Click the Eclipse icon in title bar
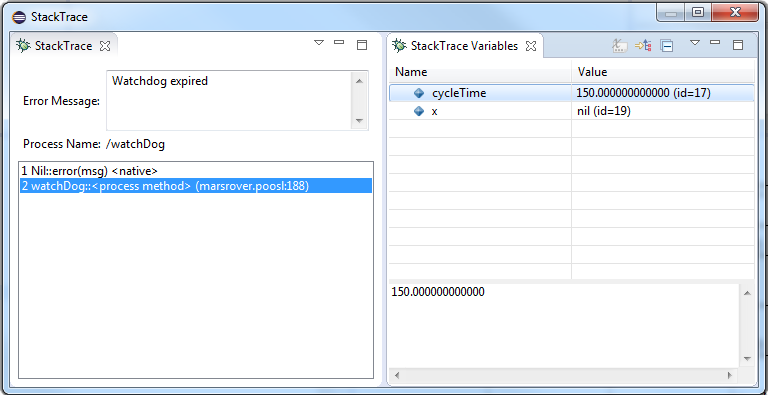768x395 pixels. click(x=19, y=17)
